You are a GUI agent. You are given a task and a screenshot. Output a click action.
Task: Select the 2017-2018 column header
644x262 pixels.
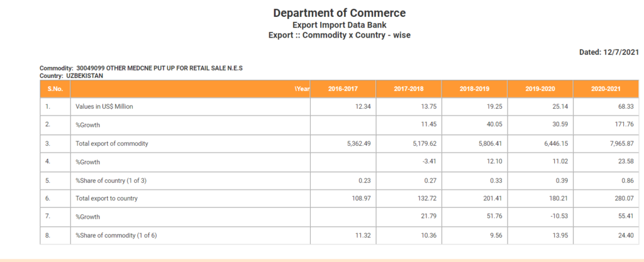pyautogui.click(x=409, y=89)
